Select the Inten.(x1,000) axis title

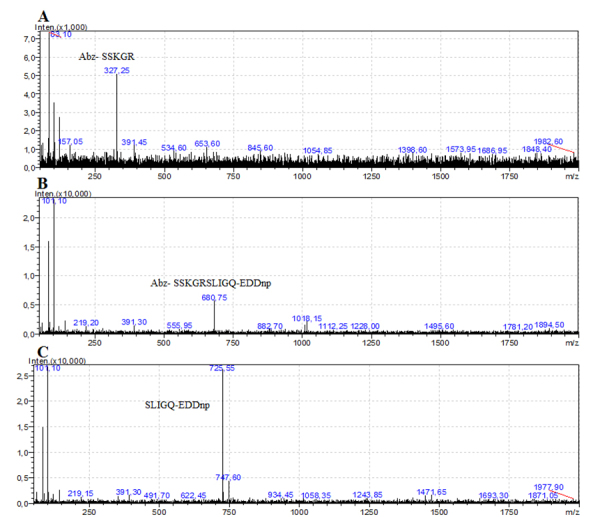61,27
